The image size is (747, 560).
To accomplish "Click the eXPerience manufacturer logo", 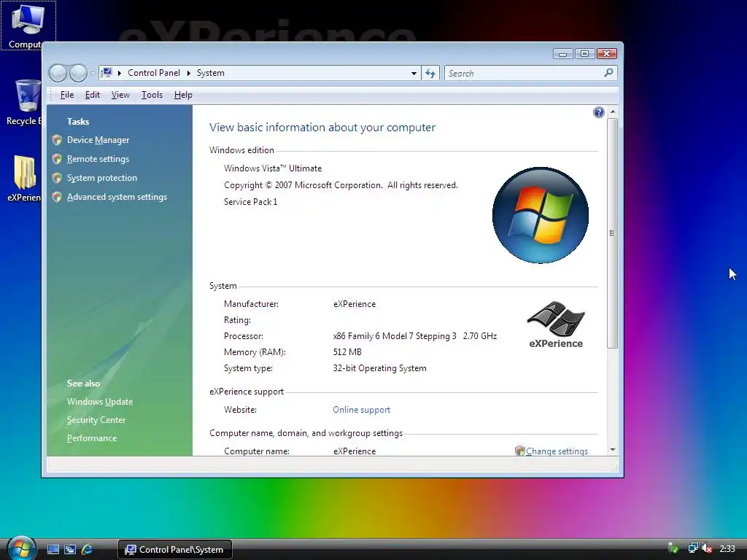I will click(x=555, y=324).
